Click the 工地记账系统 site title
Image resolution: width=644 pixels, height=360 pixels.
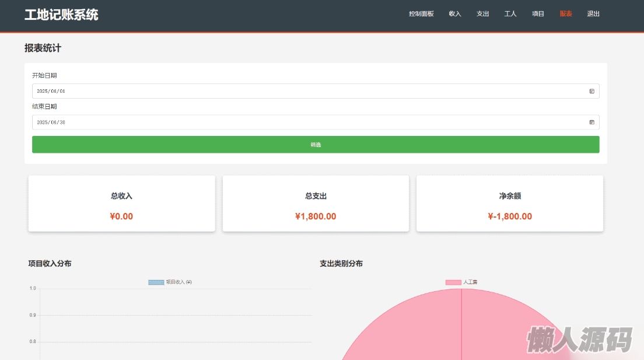coord(61,15)
